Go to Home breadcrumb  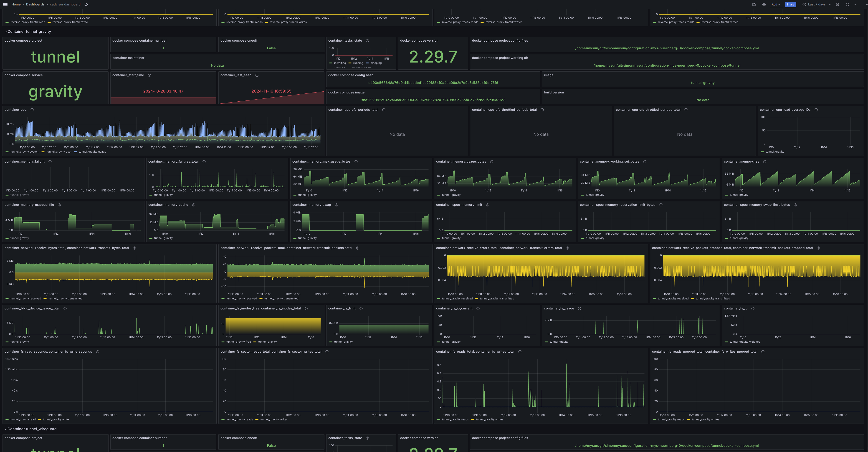click(x=16, y=5)
